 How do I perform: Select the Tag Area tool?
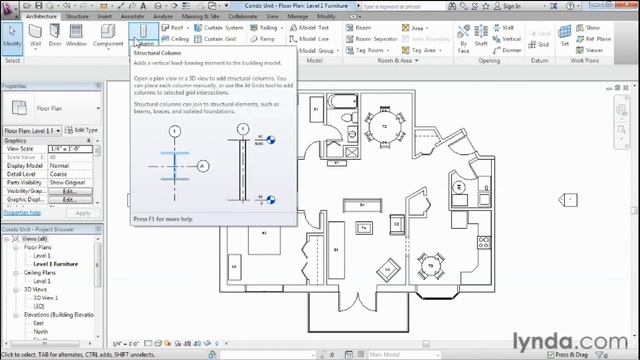(419, 50)
